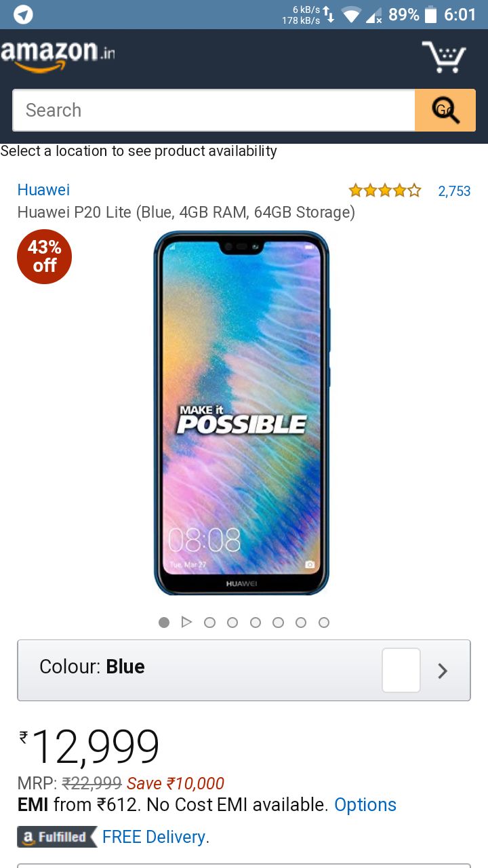
Task: Tap the chevron arrow in Colour row
Action: [x=443, y=671]
